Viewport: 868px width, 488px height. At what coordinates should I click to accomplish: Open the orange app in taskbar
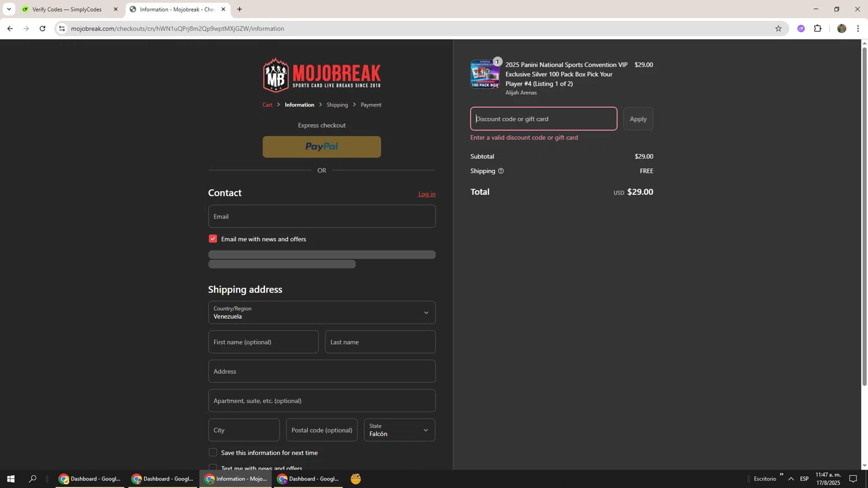point(356,479)
